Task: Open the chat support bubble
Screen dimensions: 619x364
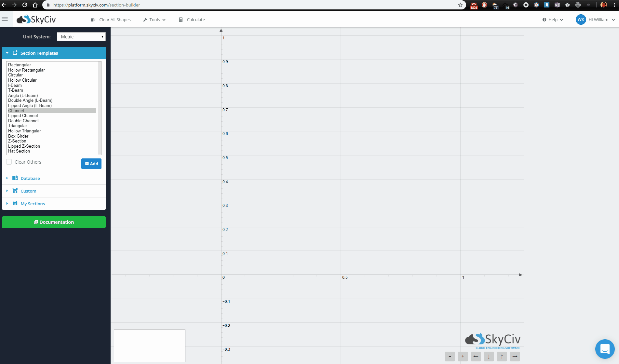Action: click(x=604, y=349)
